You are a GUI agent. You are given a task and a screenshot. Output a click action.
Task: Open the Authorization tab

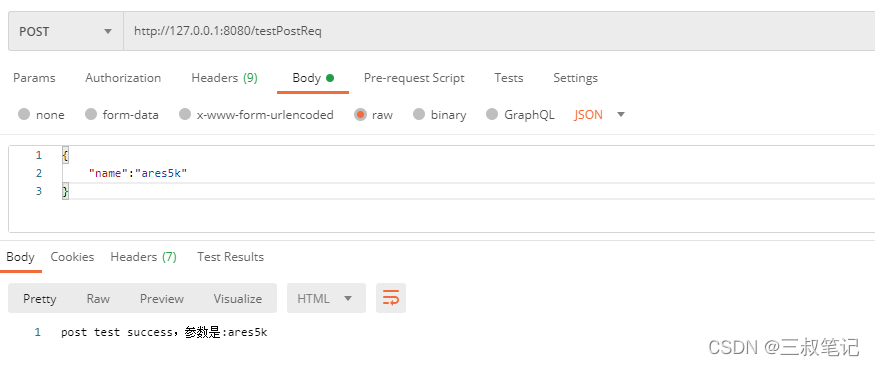pos(123,78)
